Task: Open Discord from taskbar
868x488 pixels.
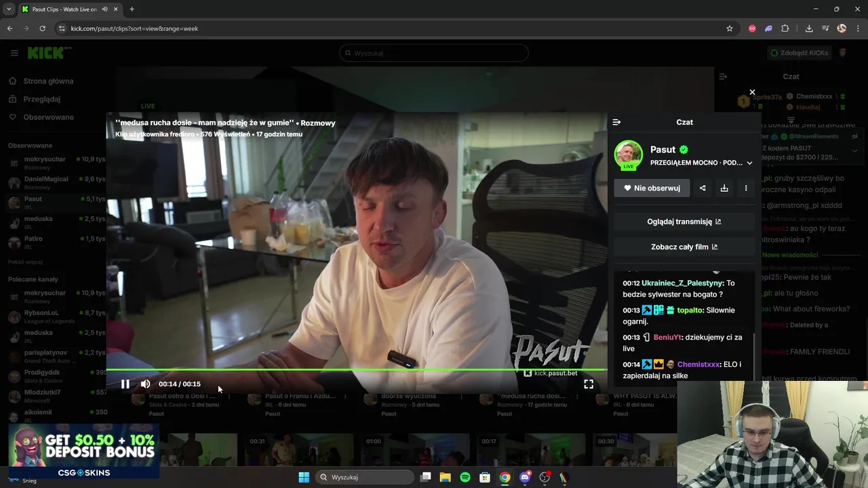Action: [525, 477]
